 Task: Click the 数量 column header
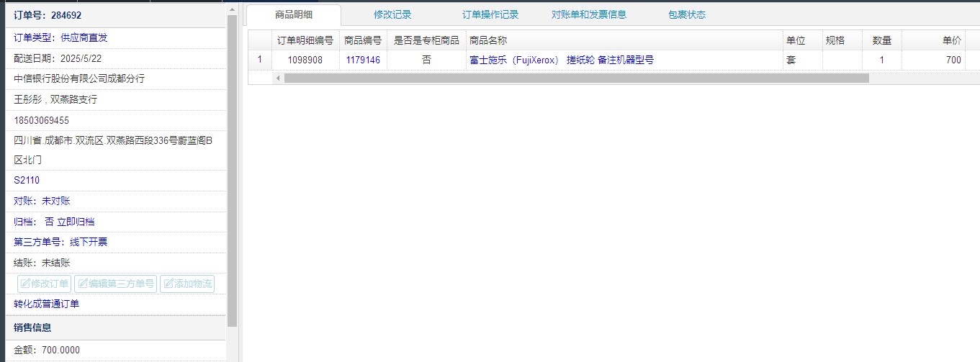882,40
